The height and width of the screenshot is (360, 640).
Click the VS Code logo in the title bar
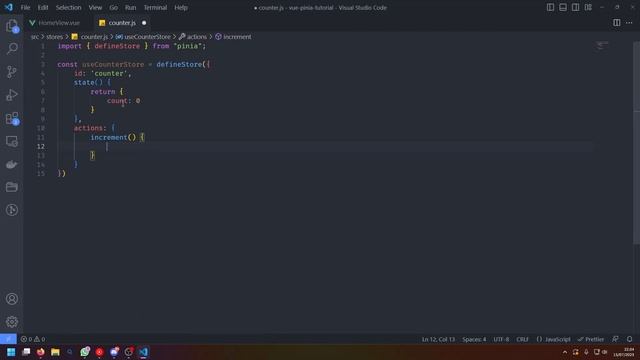coord(9,7)
